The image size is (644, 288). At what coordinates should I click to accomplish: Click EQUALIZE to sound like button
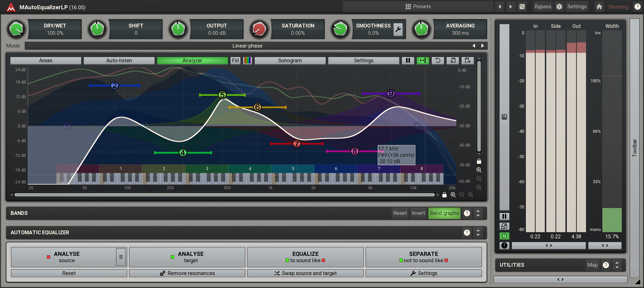305,257
